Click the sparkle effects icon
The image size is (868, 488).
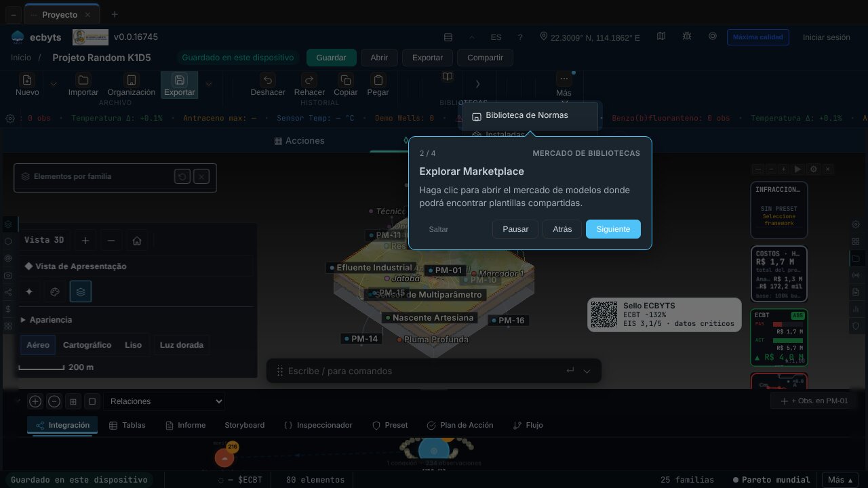click(29, 291)
